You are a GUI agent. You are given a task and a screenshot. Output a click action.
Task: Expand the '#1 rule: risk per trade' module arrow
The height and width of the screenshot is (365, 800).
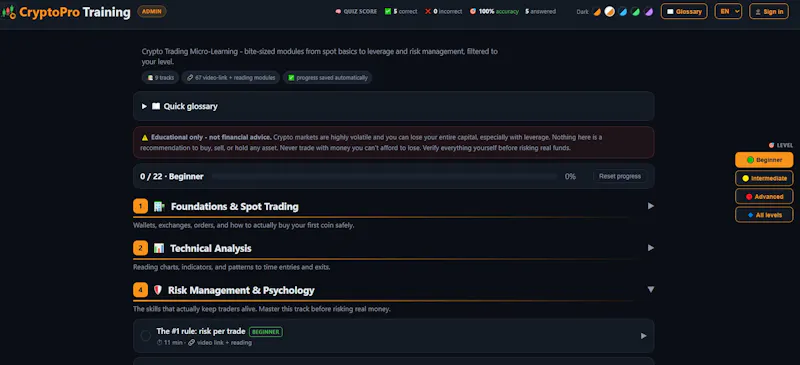pyautogui.click(x=643, y=336)
